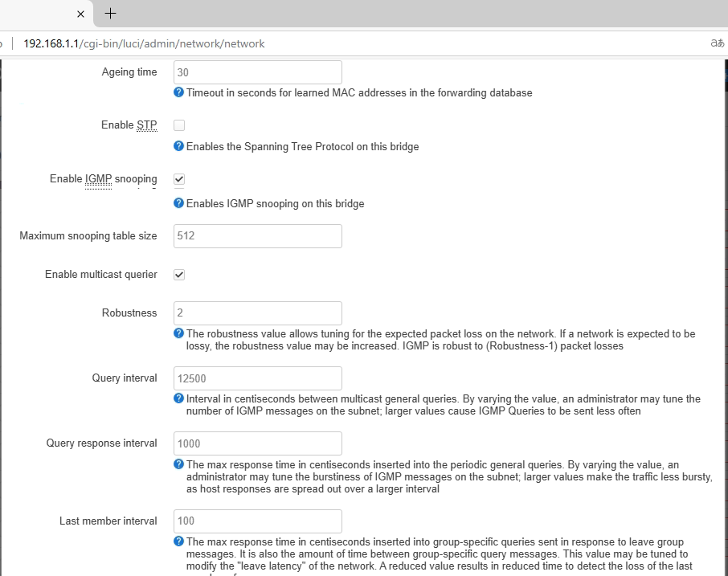728x576 pixels.
Task: Click 'Enables the Spanning Tree Protocol' description
Action: (303, 147)
